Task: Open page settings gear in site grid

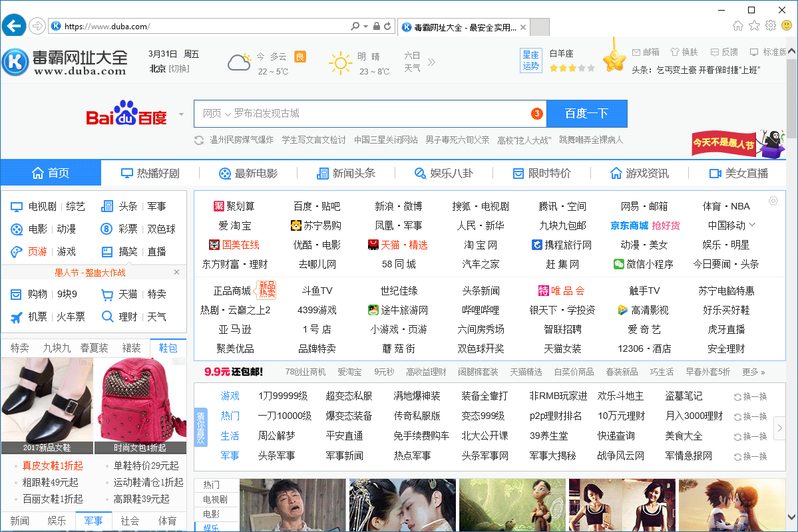Action: tap(773, 201)
